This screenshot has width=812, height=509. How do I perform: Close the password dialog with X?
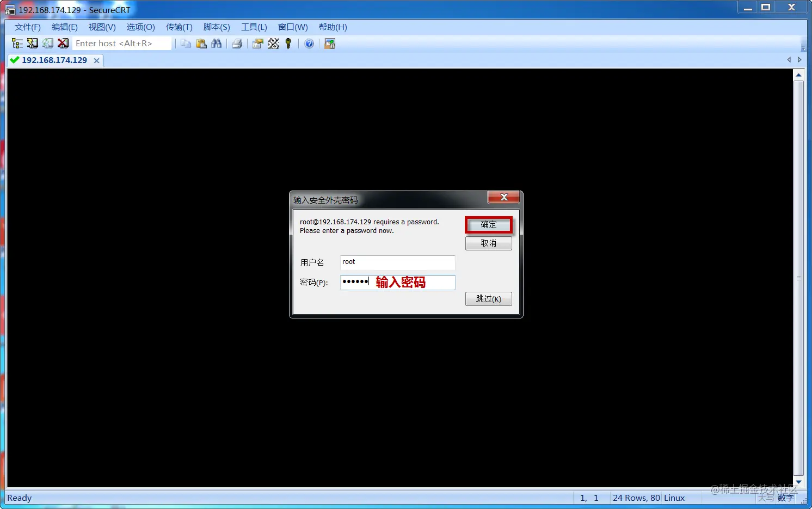click(x=504, y=197)
